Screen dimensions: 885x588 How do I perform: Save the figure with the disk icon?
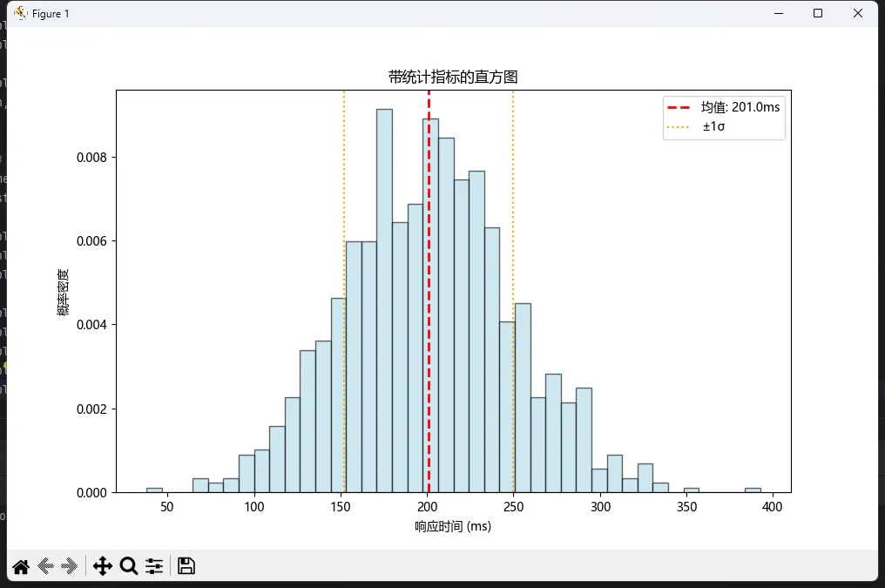[186, 566]
